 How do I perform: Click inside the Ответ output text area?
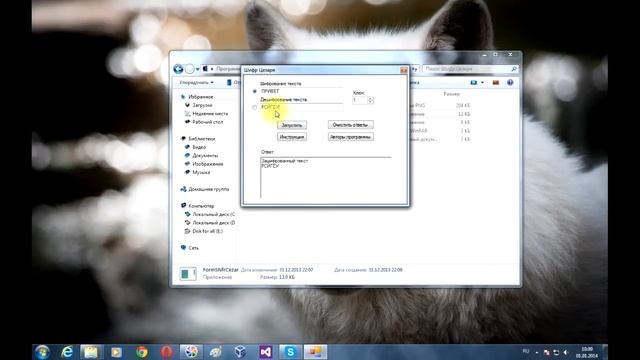point(325,178)
